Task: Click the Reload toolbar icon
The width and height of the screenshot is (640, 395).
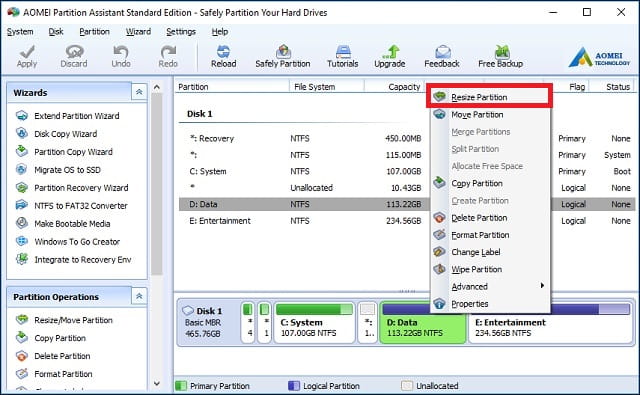Action: click(223, 56)
